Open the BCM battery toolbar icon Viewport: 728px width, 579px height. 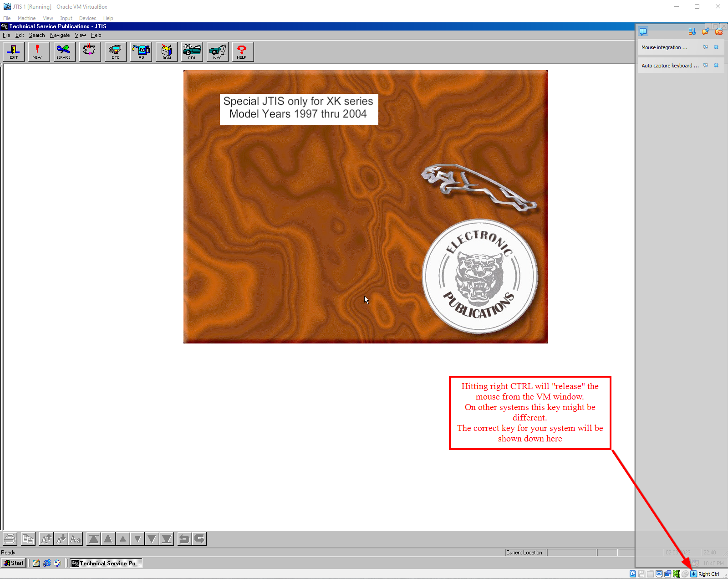tap(167, 51)
